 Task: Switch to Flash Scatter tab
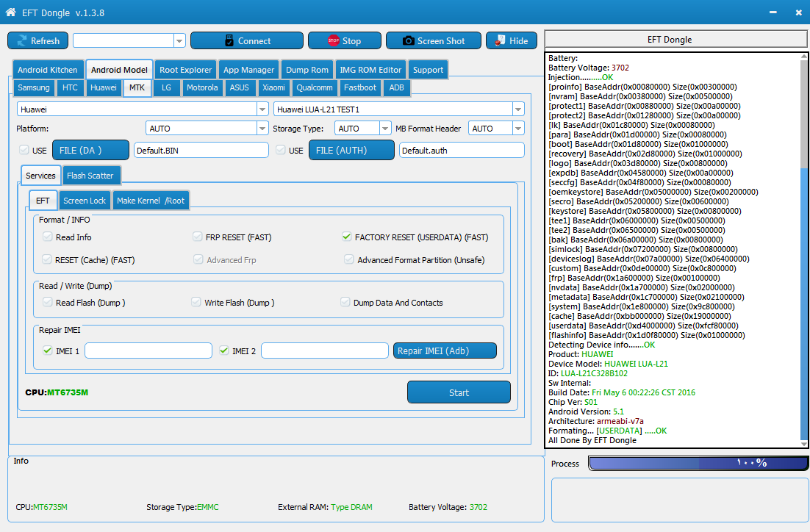click(x=90, y=176)
